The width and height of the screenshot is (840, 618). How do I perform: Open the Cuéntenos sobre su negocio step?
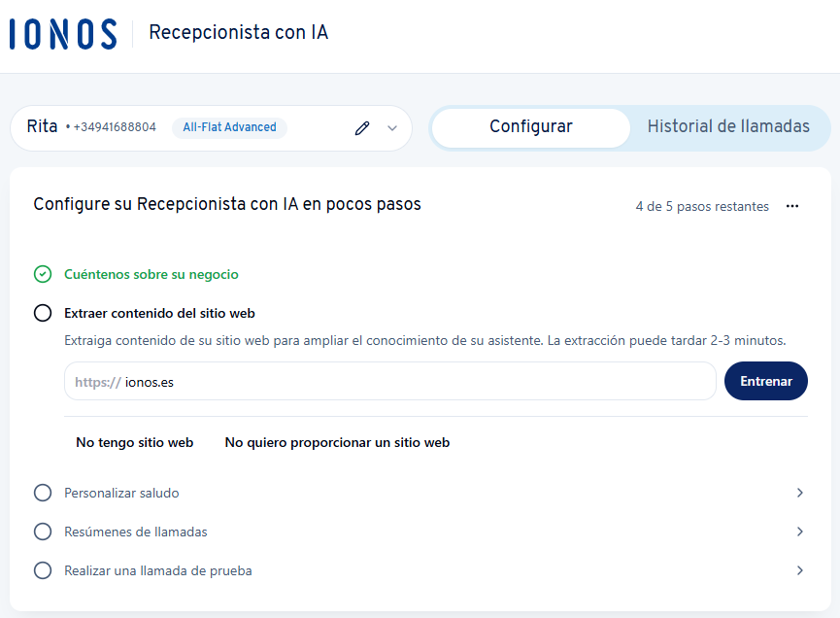149,274
